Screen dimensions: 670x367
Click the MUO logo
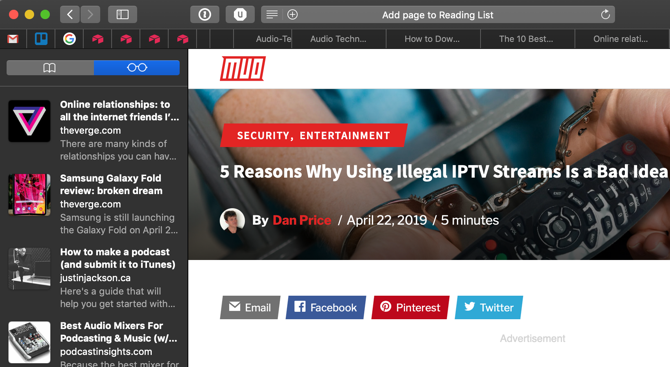click(x=243, y=68)
